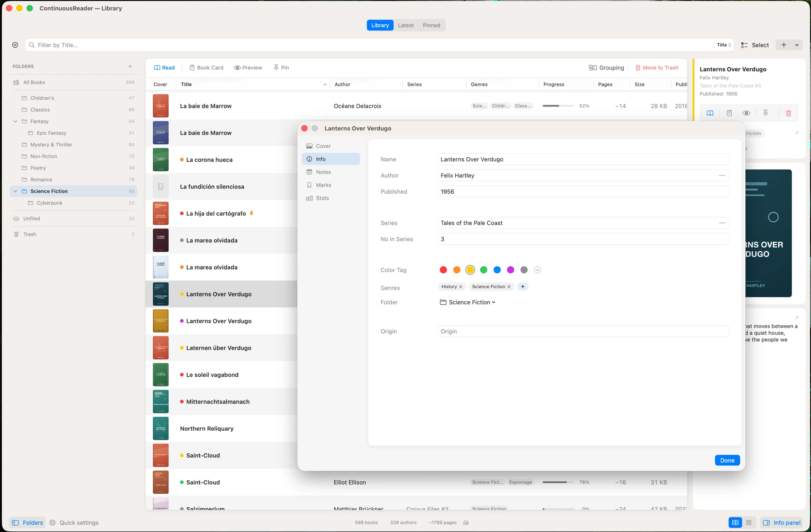
Task: Choose blue color tag
Action: point(497,270)
